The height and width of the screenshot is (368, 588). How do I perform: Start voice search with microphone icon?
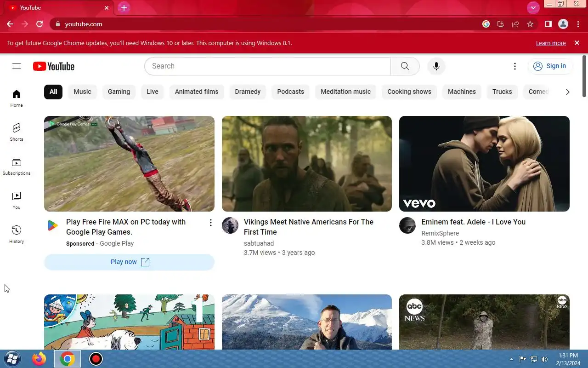436,66
